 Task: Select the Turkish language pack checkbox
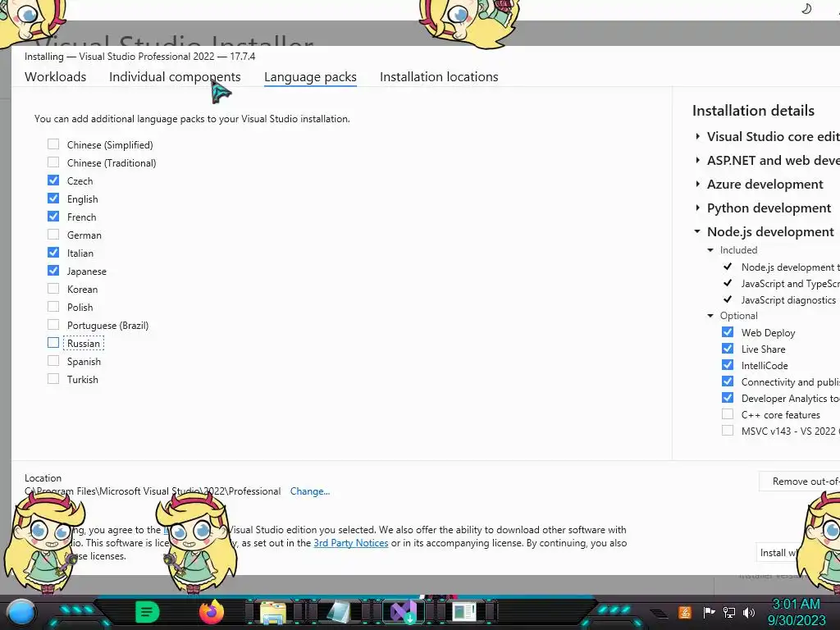[x=53, y=379]
